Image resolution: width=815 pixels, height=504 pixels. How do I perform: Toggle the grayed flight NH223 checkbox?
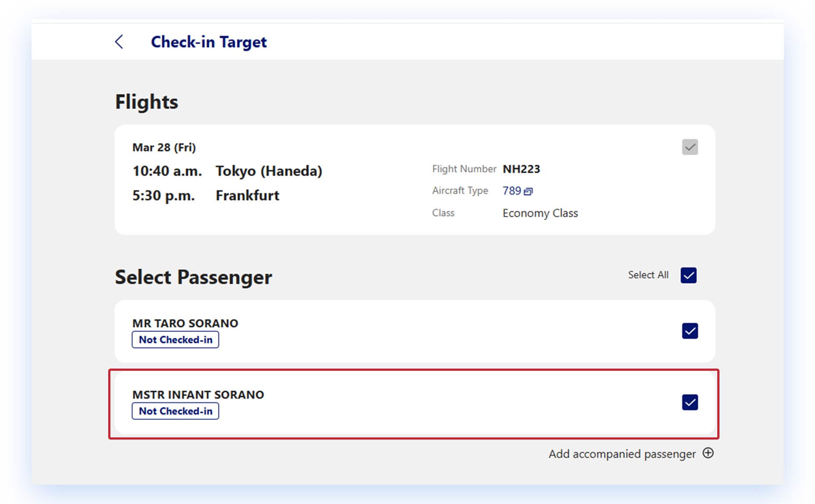click(x=690, y=147)
